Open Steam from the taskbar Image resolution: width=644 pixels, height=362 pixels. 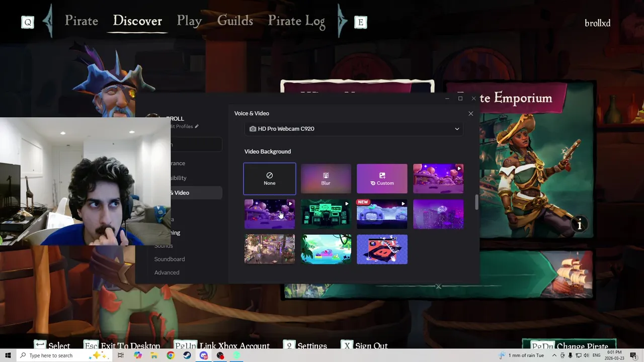187,355
